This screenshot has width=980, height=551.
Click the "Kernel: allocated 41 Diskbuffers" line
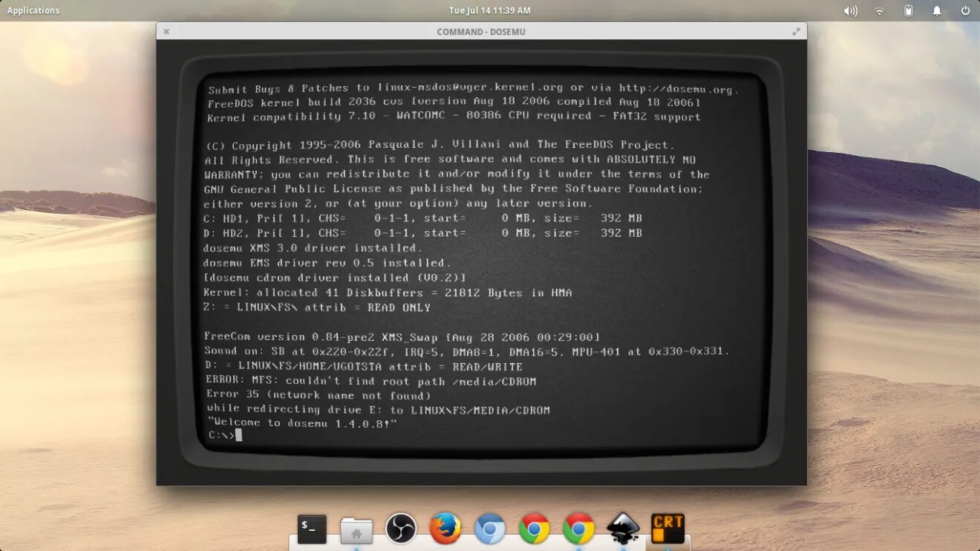point(388,293)
